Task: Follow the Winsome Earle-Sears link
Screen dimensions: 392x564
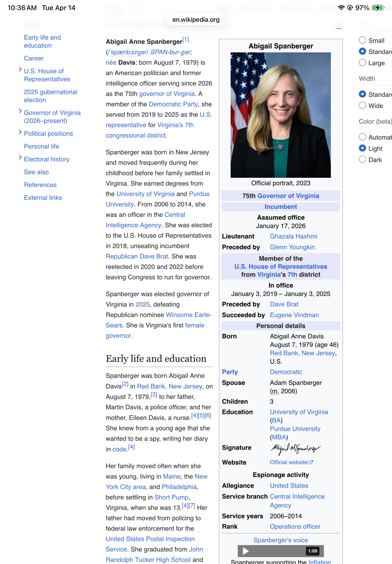Action: coord(188,315)
